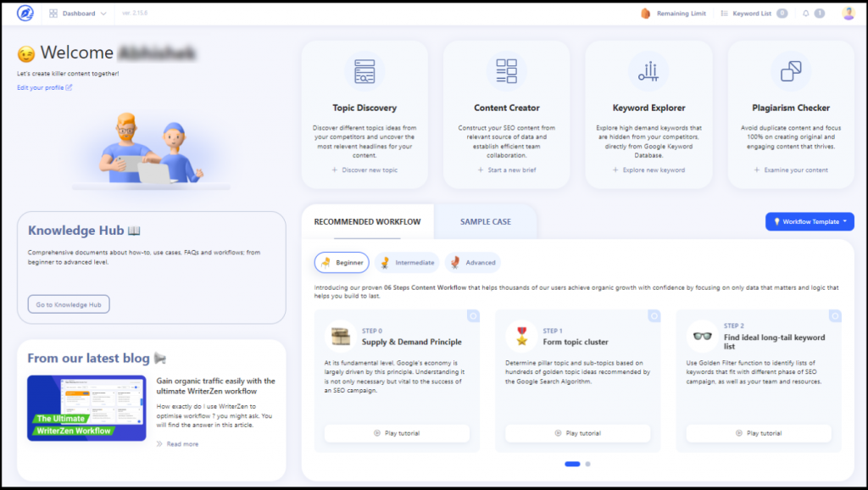The image size is (868, 490).
Task: Open the Dashboard dropdown menu
Action: [78, 14]
